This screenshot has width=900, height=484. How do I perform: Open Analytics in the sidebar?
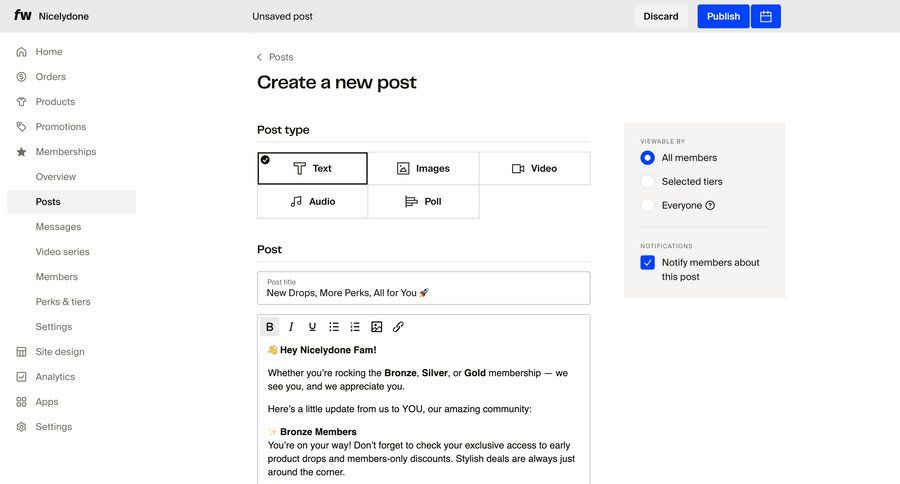55,377
